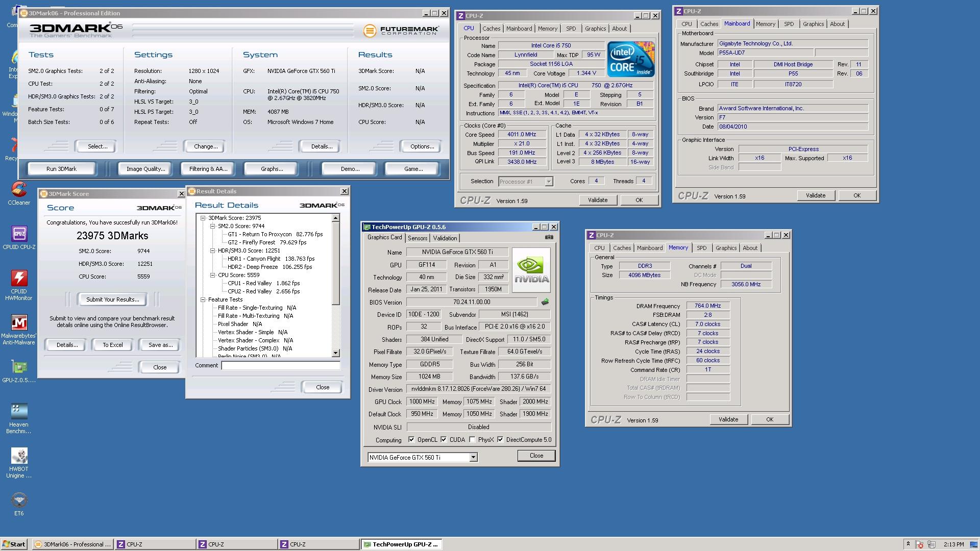This screenshot has width=980, height=551.
Task: Collapse HDR/SM3.0 Score tree node
Action: pyautogui.click(x=212, y=251)
